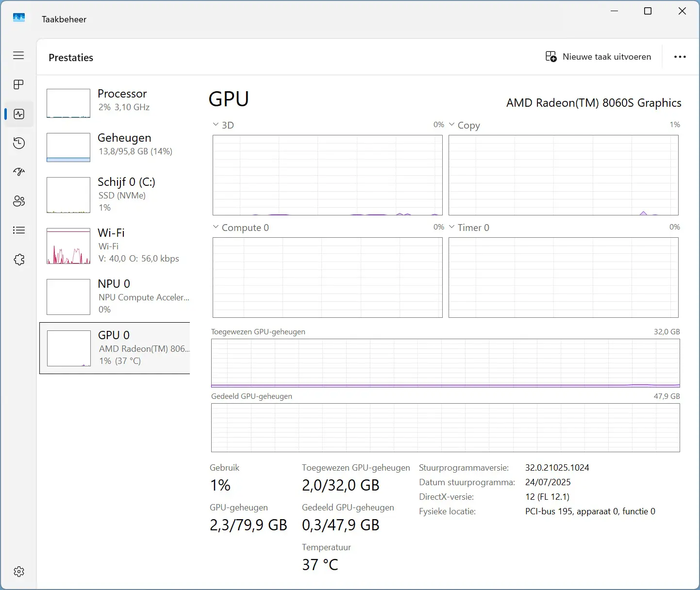This screenshot has height=590, width=700.
Task: Select the Geheugen performance entry
Action: (x=115, y=147)
